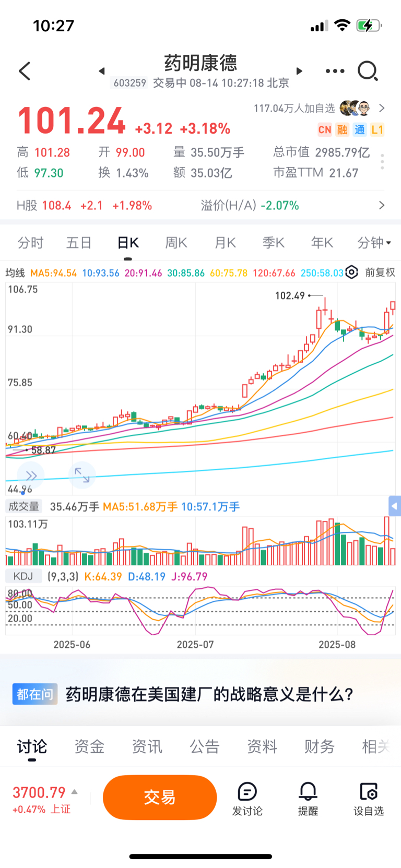Open the 3700.79 上证 index quote
Screen dimensions: 401x868
(42, 800)
